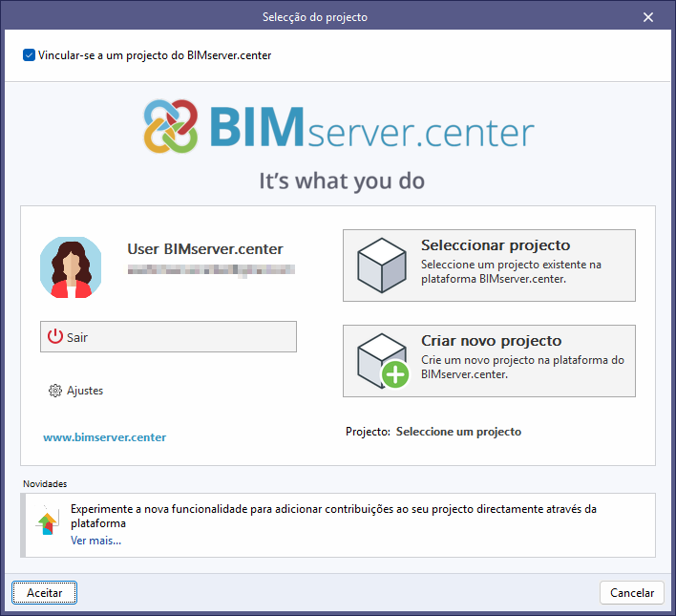Click the news text about adding contributions

333,516
